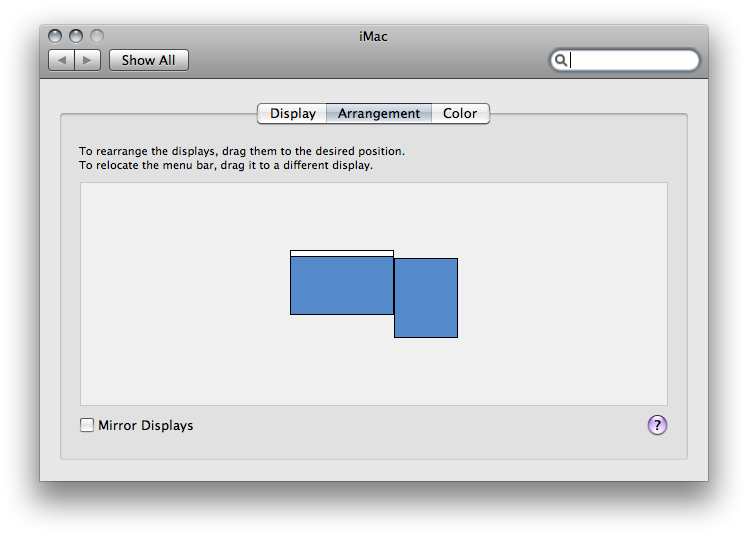Focus the search input field

point(625,60)
